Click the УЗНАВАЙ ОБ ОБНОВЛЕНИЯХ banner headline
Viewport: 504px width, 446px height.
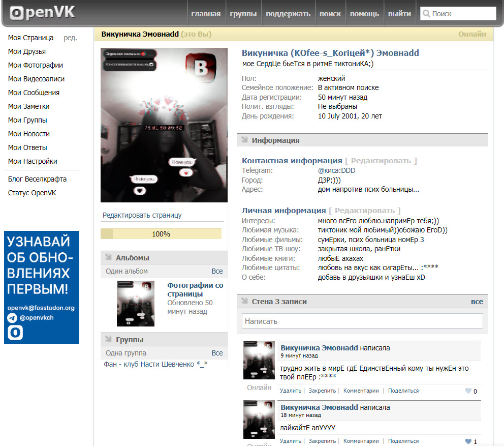click(x=40, y=265)
